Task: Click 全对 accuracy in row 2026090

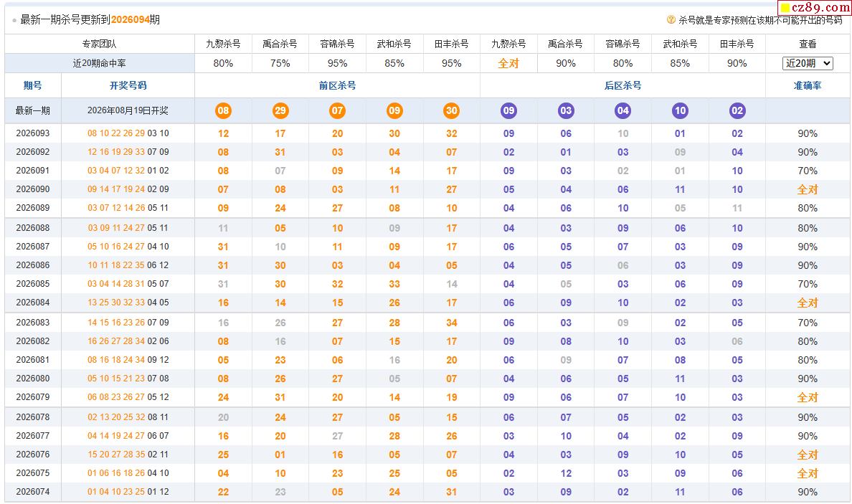Action: [808, 189]
